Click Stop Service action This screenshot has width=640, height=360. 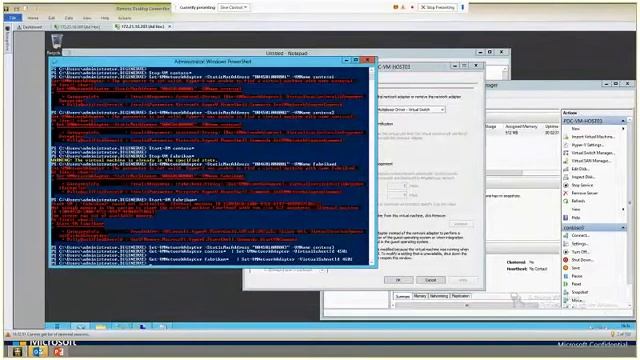tap(582, 185)
